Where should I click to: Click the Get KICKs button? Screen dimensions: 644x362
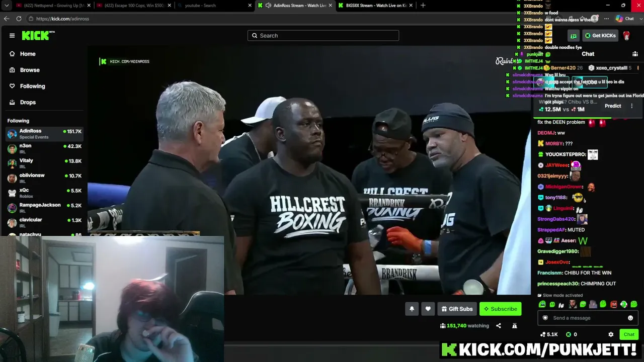[600, 36]
